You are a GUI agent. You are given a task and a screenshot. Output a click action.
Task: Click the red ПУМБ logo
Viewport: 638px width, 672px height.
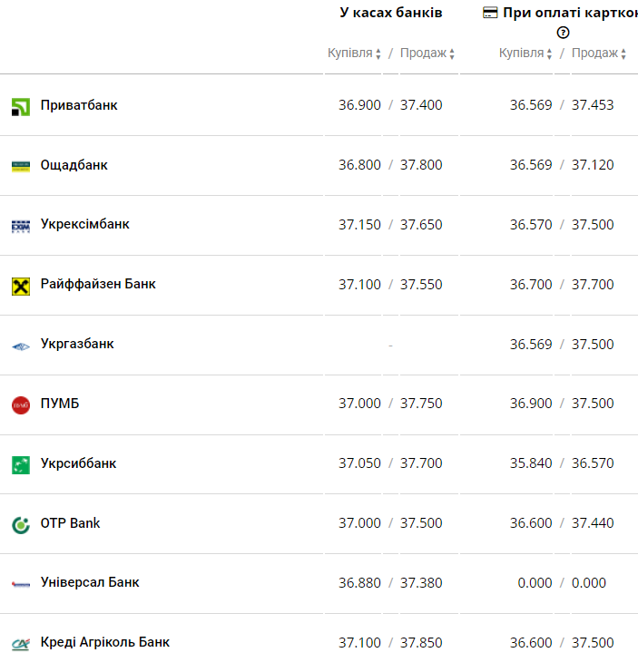21,405
